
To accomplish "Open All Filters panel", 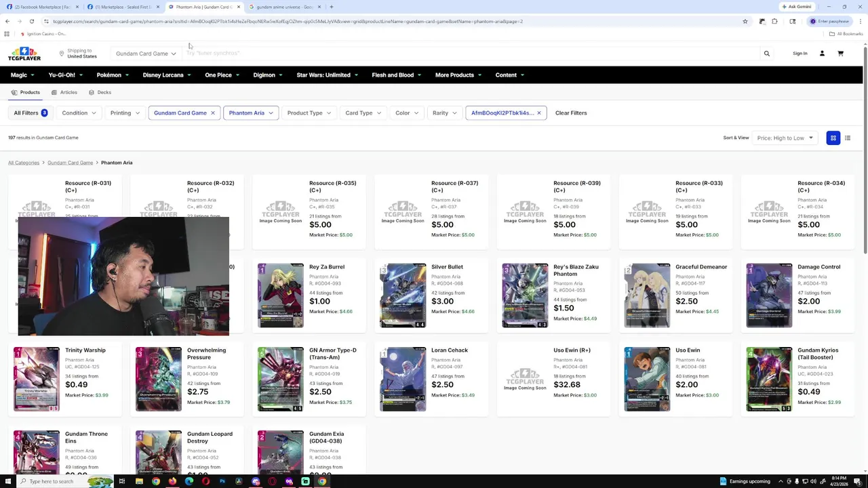I will (31, 113).
